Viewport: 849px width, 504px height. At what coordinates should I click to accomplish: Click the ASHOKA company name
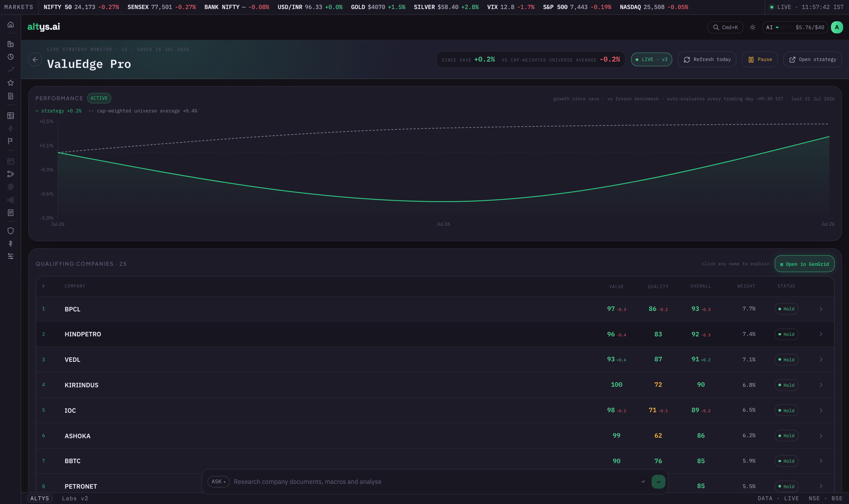pos(77,436)
